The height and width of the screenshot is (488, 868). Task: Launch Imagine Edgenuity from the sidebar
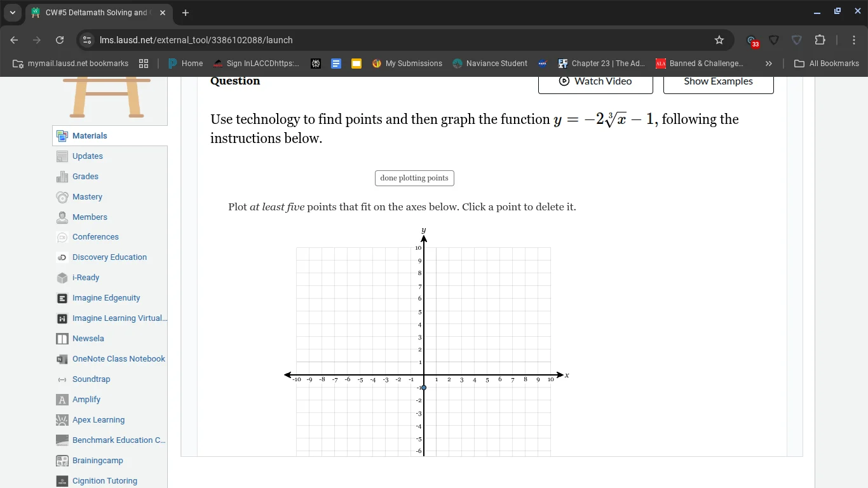pos(105,297)
